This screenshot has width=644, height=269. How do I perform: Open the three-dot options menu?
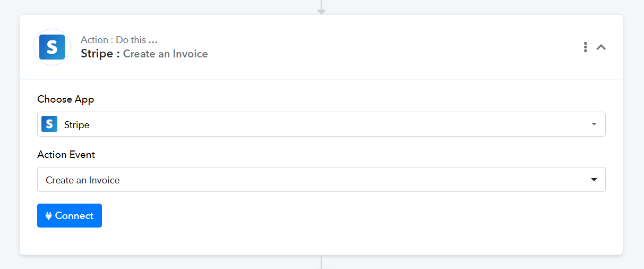(x=585, y=47)
